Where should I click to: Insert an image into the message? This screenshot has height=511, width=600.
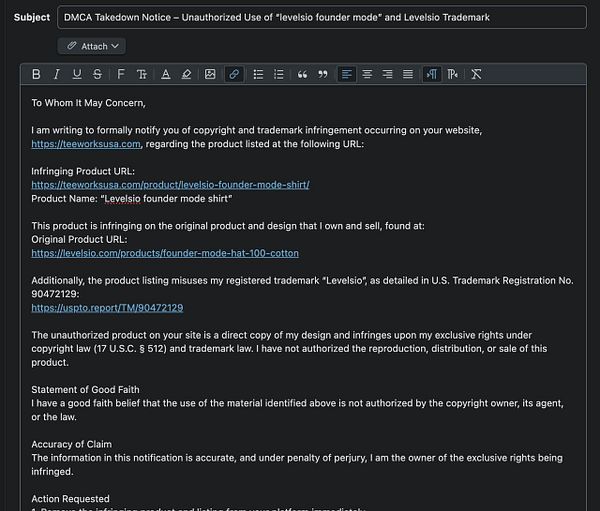(210, 74)
